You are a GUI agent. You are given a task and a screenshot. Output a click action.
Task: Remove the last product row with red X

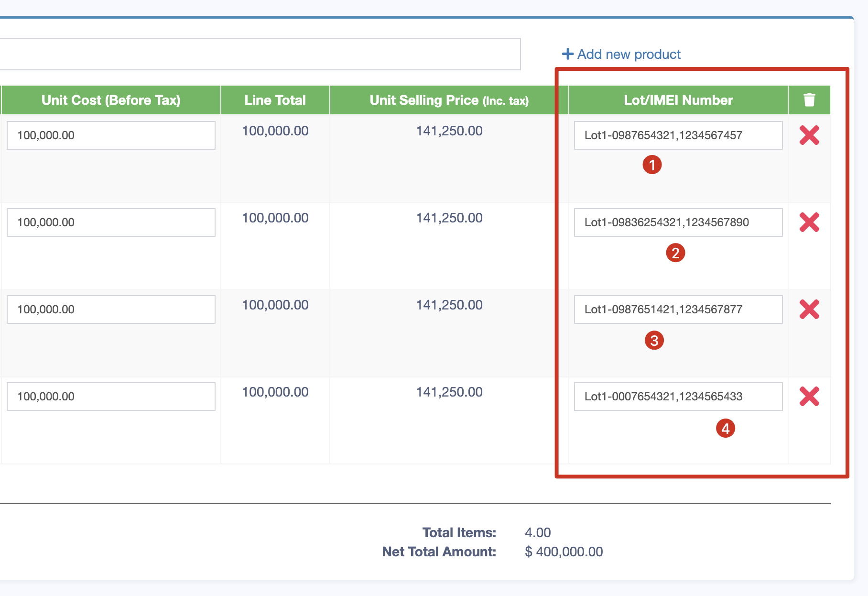(809, 397)
